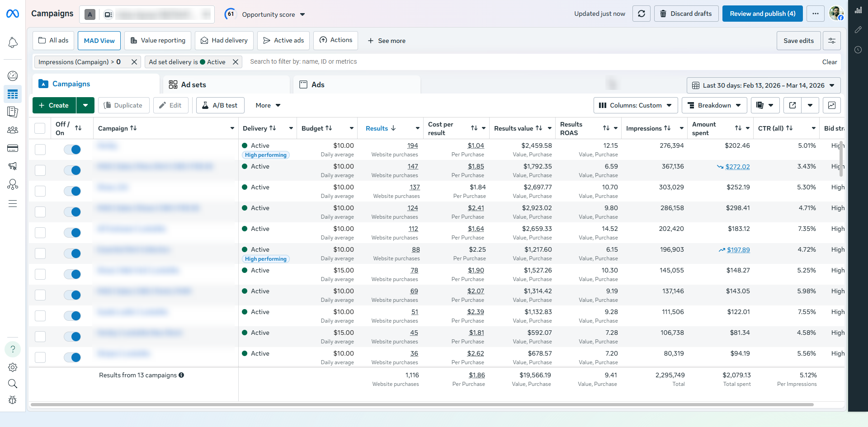Open Audiences people icon in sidebar
This screenshot has width=868, height=427.
pos(13,130)
